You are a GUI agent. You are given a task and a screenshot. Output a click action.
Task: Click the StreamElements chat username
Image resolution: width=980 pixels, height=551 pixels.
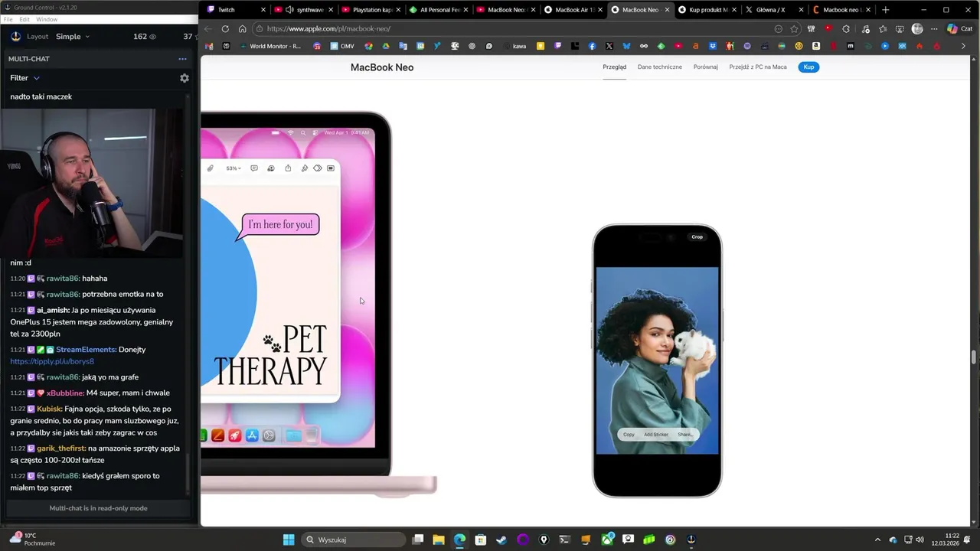coord(86,349)
